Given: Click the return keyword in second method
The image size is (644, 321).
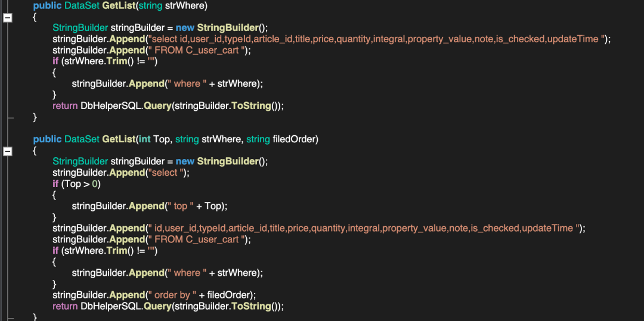Looking at the screenshot, I should point(65,306).
